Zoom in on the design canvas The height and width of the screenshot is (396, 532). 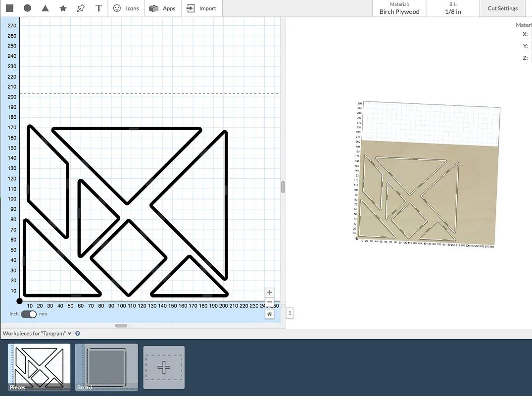pyautogui.click(x=269, y=293)
